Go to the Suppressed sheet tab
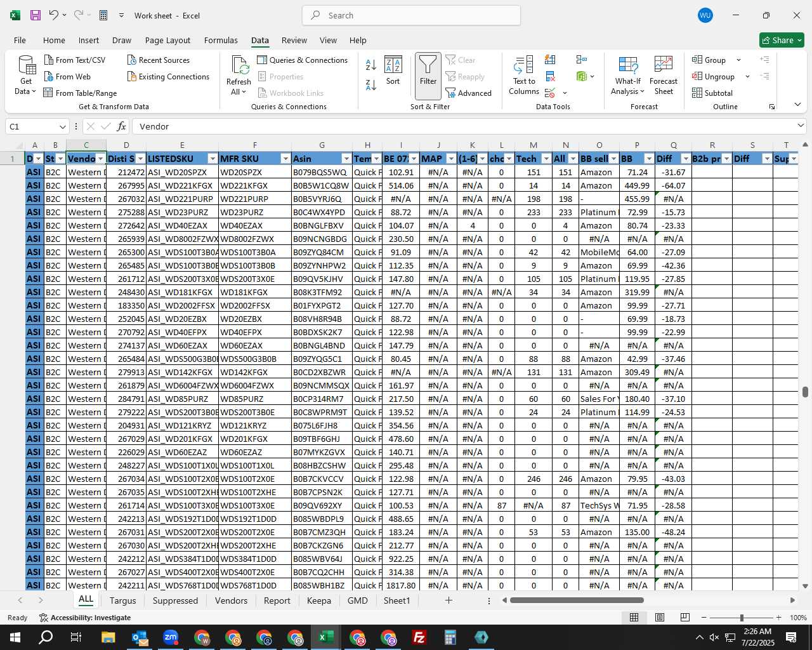This screenshot has width=812, height=650. 175,600
